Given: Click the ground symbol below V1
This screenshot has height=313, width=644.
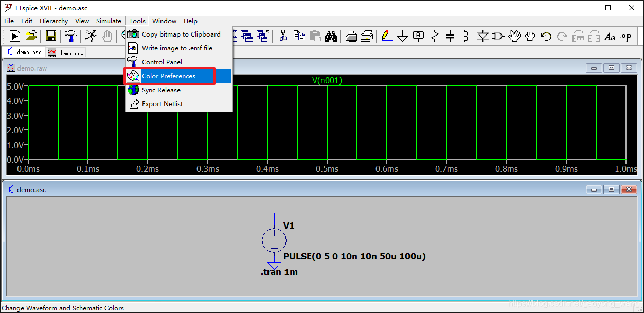Looking at the screenshot, I should tap(274, 266).
